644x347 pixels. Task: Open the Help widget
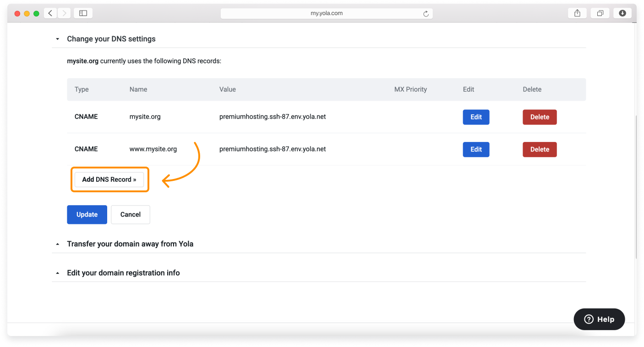pyautogui.click(x=599, y=319)
